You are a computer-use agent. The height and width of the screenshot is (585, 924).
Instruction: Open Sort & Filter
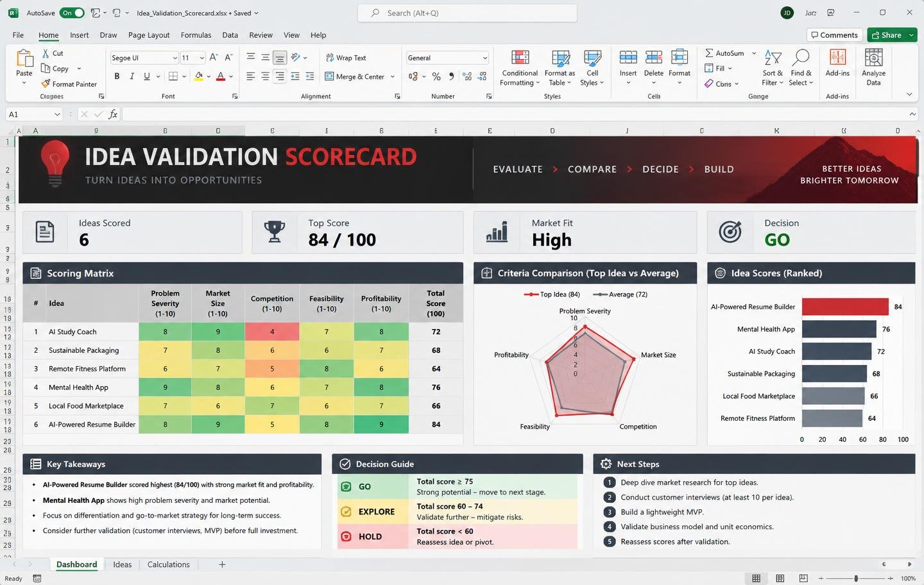tap(773, 68)
